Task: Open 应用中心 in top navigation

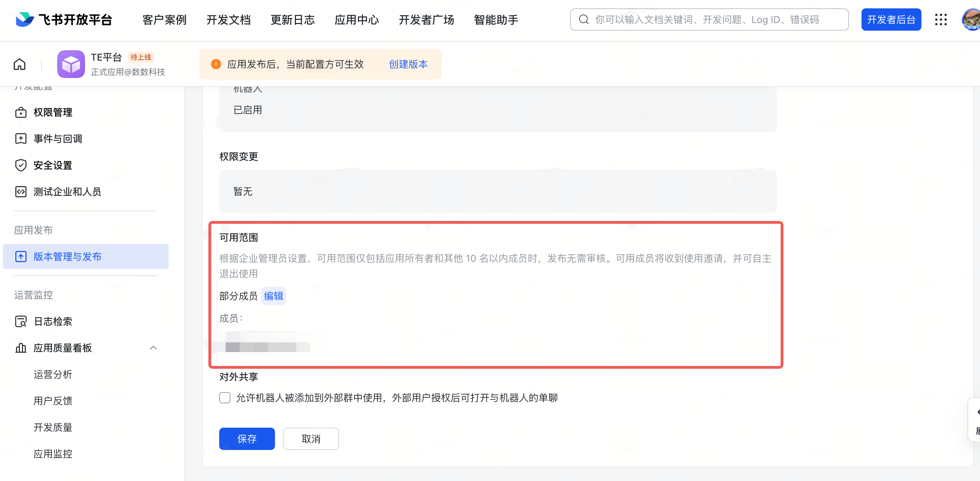Action: tap(357, 20)
